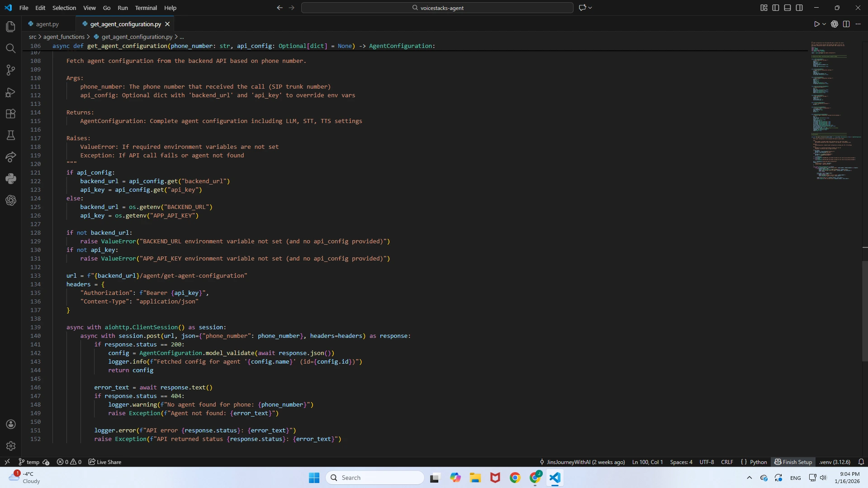
Task: Show hidden system tray icons chevron
Action: point(749,478)
